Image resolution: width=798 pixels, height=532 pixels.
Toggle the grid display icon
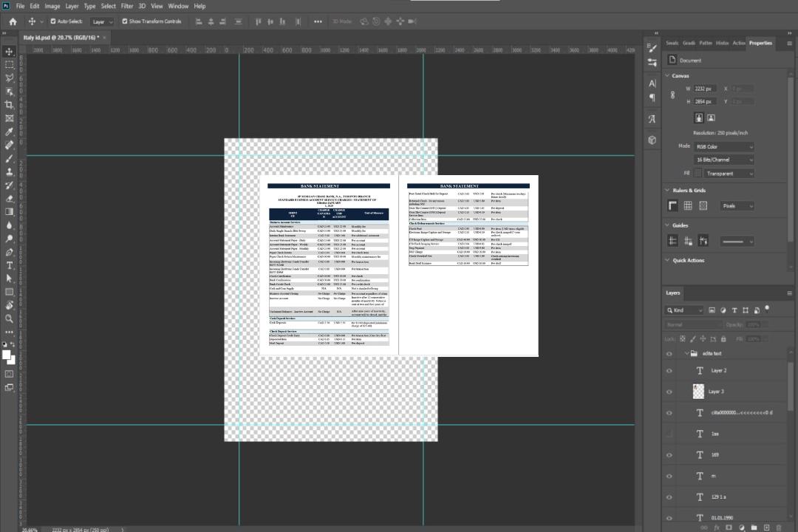pos(688,205)
